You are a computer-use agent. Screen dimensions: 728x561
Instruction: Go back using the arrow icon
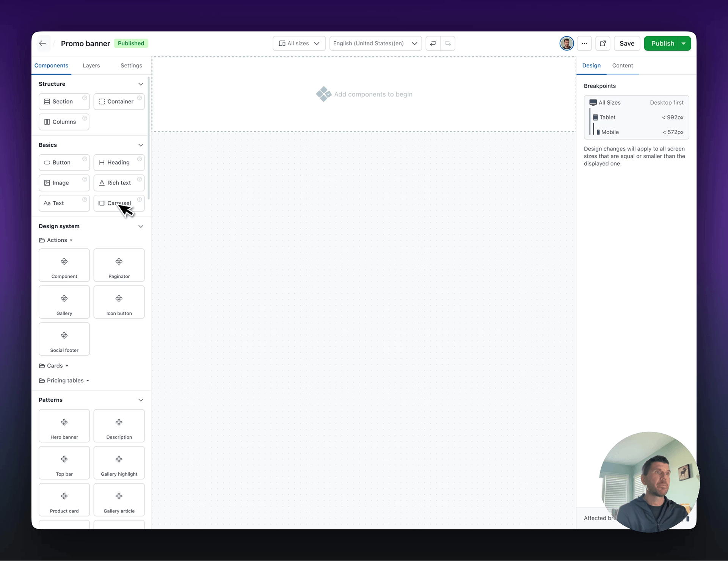click(42, 43)
